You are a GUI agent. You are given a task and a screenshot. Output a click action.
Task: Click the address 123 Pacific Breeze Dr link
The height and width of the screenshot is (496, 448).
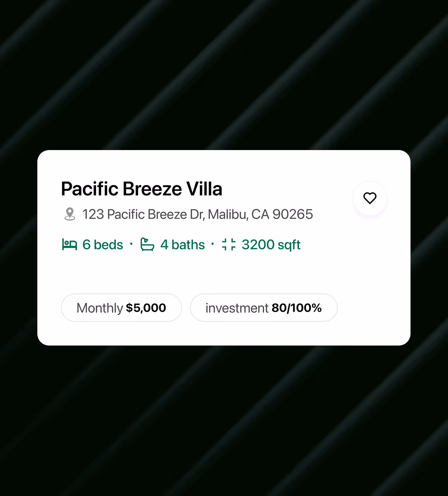pyautogui.click(x=198, y=214)
